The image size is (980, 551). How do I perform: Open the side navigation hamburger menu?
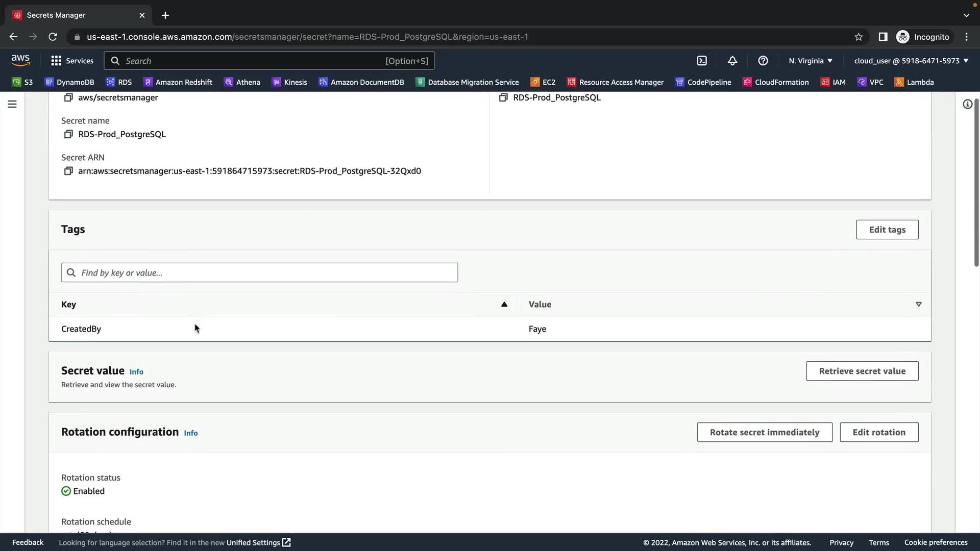click(x=12, y=104)
